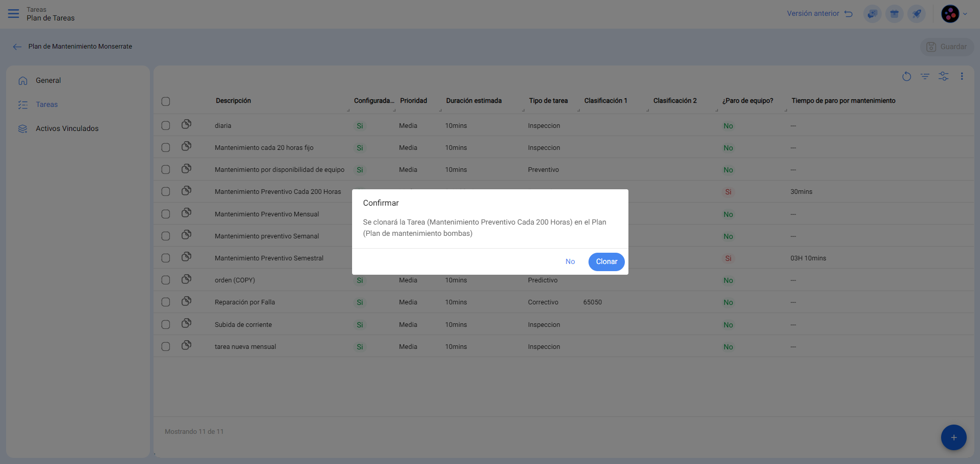Sort by the Descripción column header
Viewport: 980px width, 464px height.
tap(233, 101)
